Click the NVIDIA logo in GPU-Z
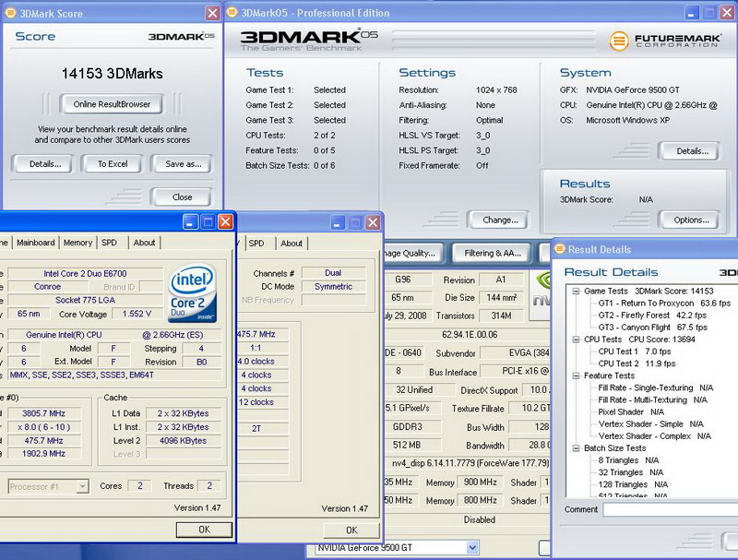This screenshot has width=738, height=560. point(542,295)
